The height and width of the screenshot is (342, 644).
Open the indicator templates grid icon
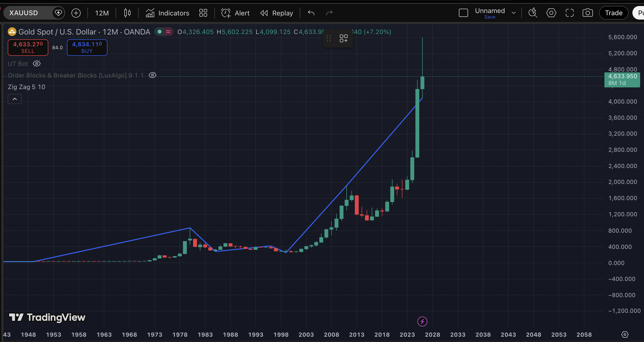(x=203, y=13)
